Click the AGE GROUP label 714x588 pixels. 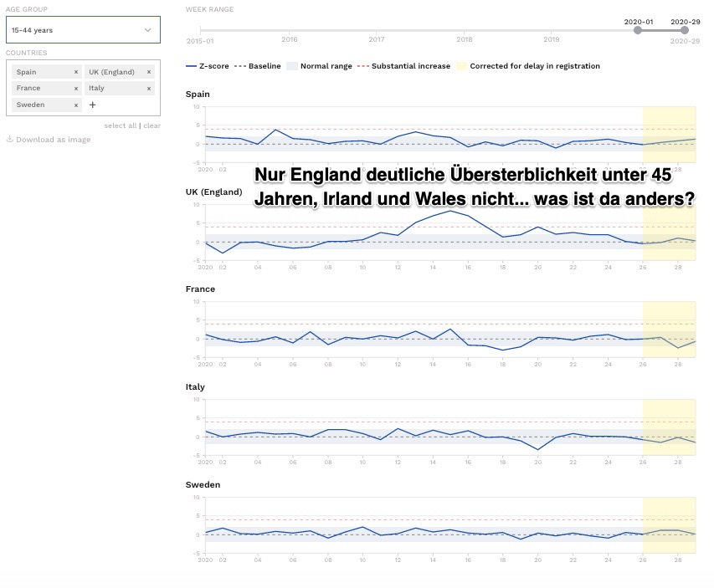tap(27, 9)
